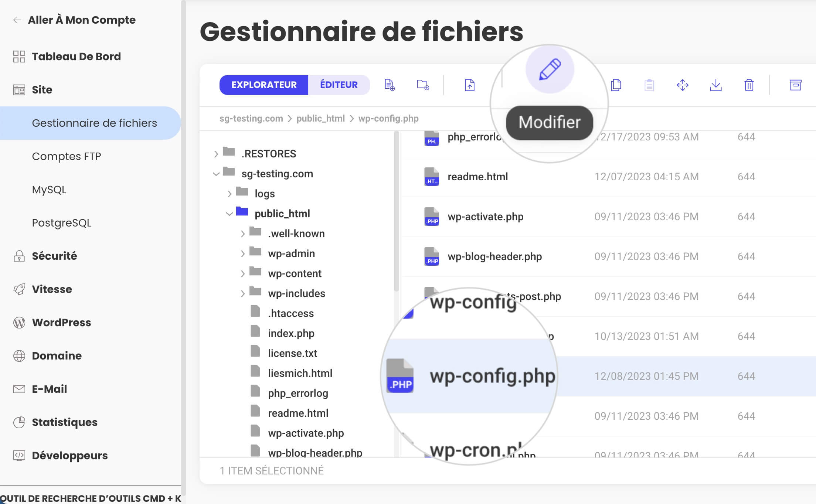Expand the wp-admin folder chevron
The width and height of the screenshot is (816, 504).
coord(242,254)
